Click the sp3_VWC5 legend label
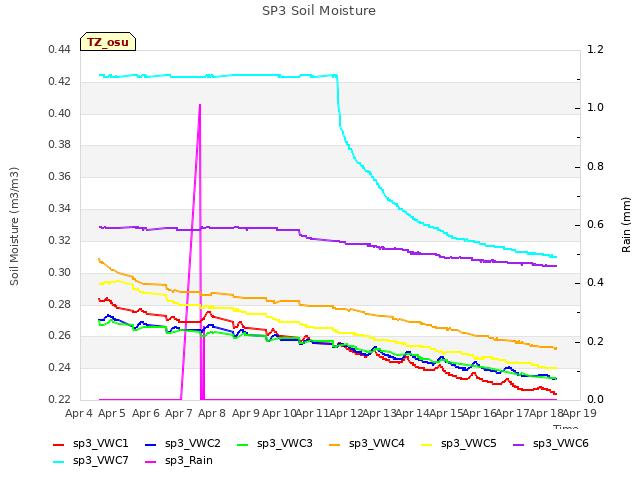640x480 pixels. tap(469, 443)
